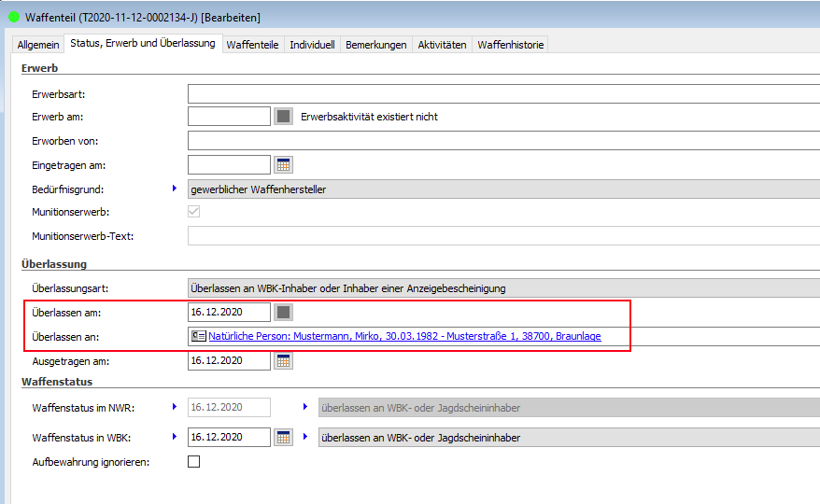Go to the Bemerkungen tab

coord(375,45)
